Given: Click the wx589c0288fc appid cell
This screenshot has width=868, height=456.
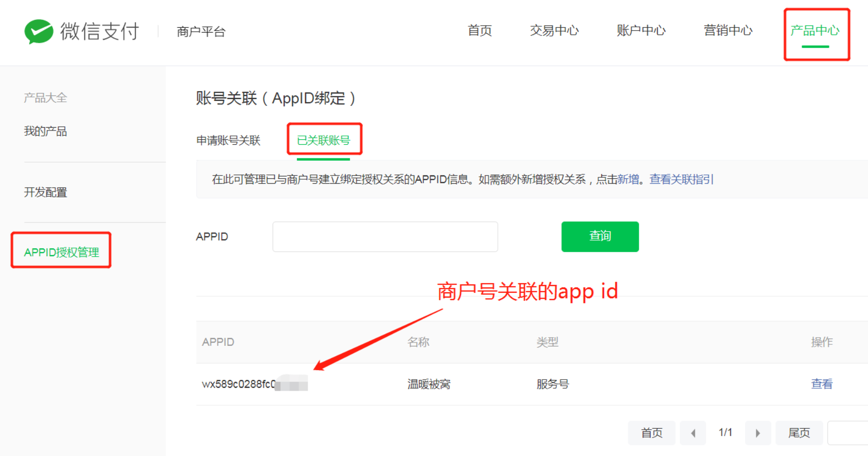Looking at the screenshot, I should pos(255,384).
